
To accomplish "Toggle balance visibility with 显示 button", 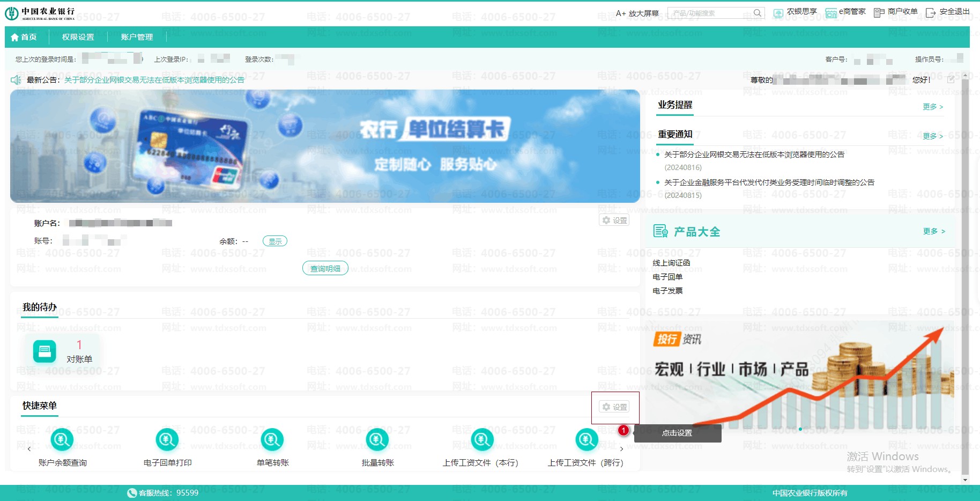I will pyautogui.click(x=275, y=241).
